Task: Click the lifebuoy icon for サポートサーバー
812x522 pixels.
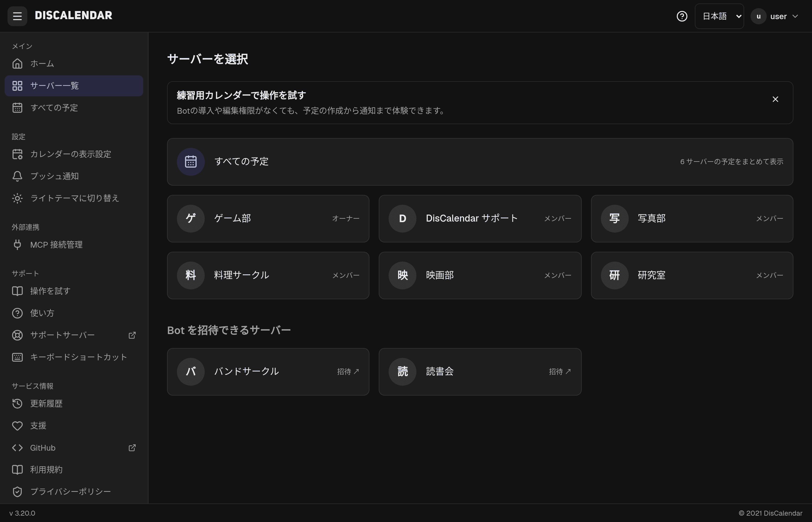Action: pos(17,335)
